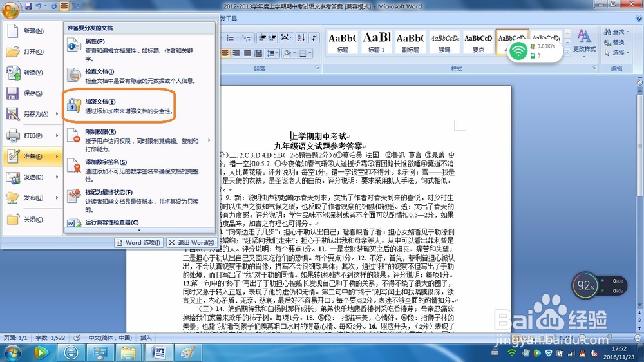Click 加密文档(E) lock icon
644x362 pixels.
(x=74, y=105)
